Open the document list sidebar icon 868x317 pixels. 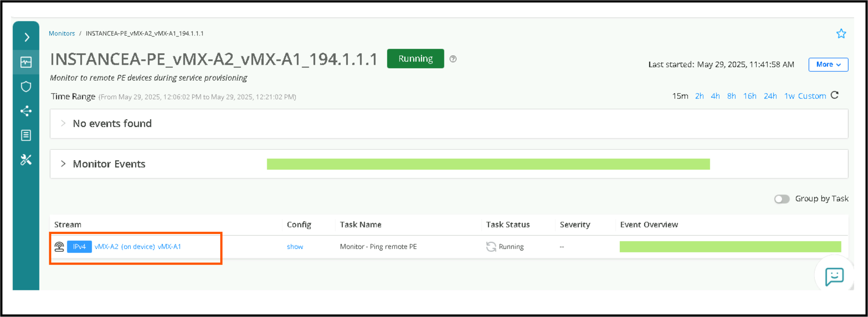pos(26,135)
